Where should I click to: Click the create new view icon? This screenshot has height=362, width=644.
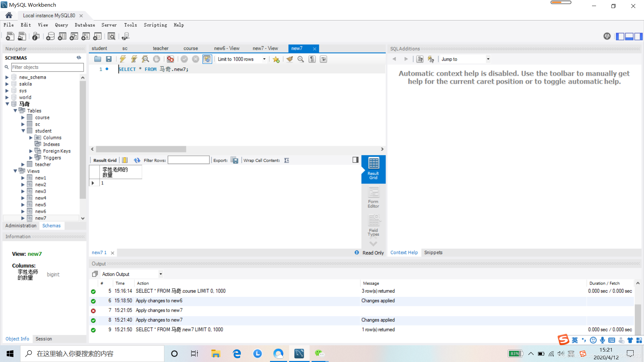click(74, 36)
